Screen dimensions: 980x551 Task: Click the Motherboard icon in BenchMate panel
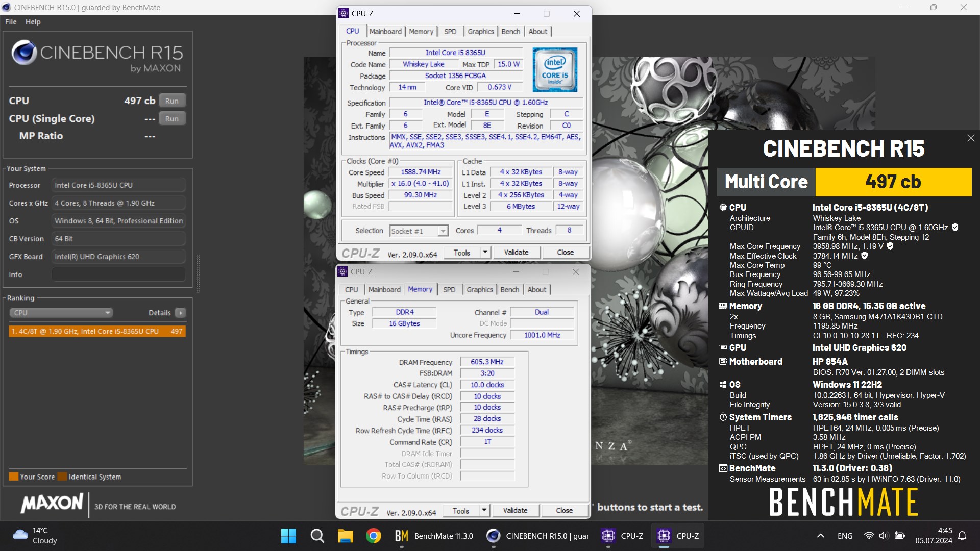[x=723, y=362]
